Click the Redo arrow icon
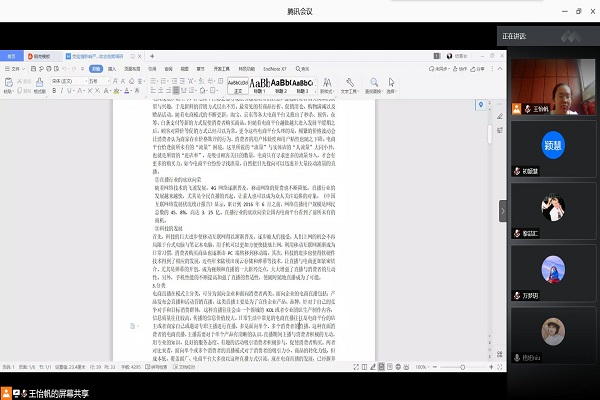This screenshot has width=600, height=400. 74,69
